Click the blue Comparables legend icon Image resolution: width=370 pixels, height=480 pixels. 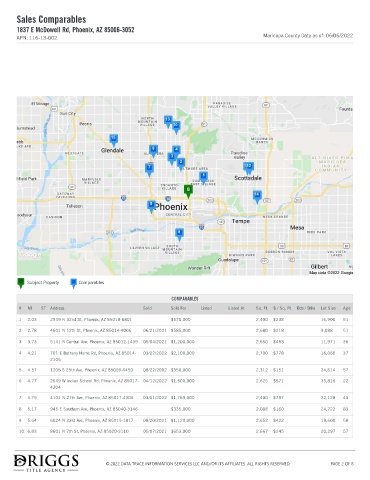[x=73, y=283]
